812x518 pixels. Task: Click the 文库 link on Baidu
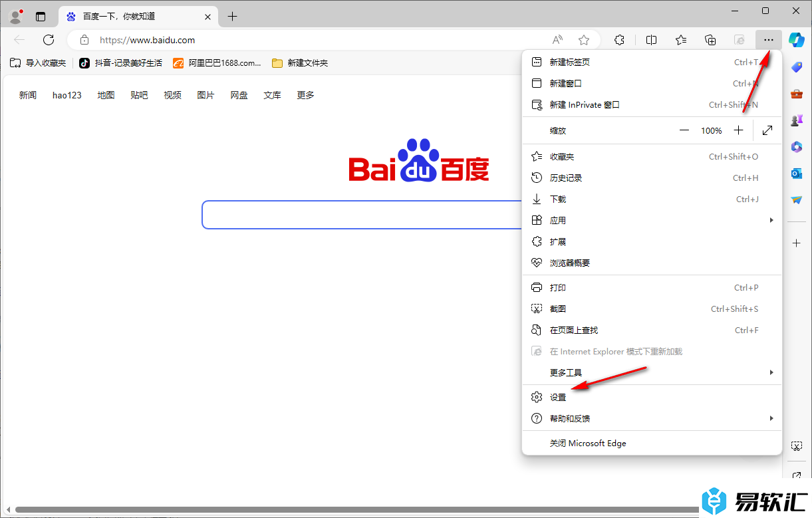(272, 95)
